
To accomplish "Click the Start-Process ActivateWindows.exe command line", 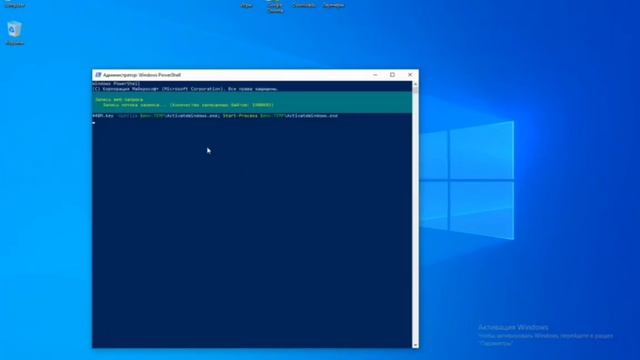I will coord(215,116).
